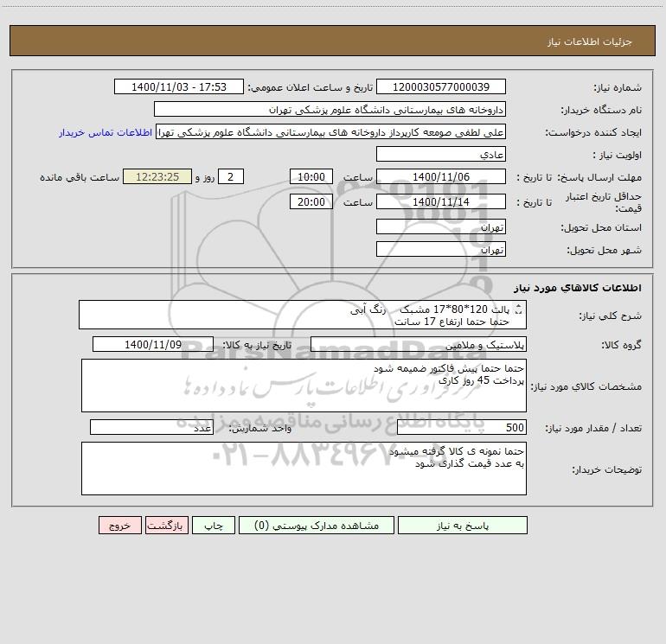Click delivery province field 'تهران'
666x644 pixels.
[x=441, y=226]
